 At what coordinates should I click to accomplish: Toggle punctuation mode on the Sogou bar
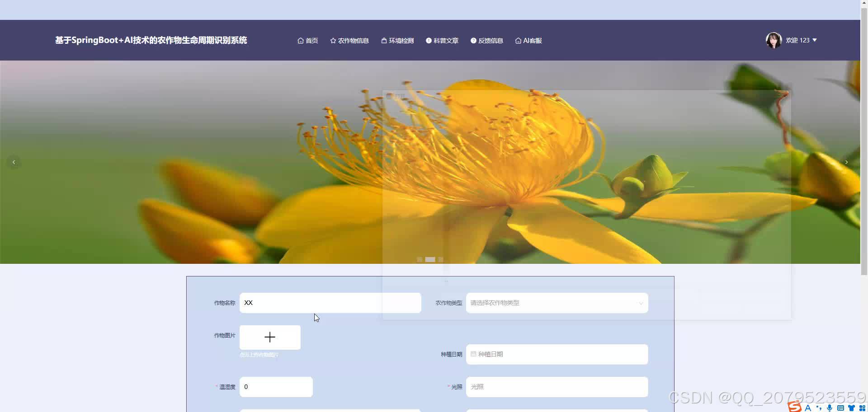(x=820, y=408)
